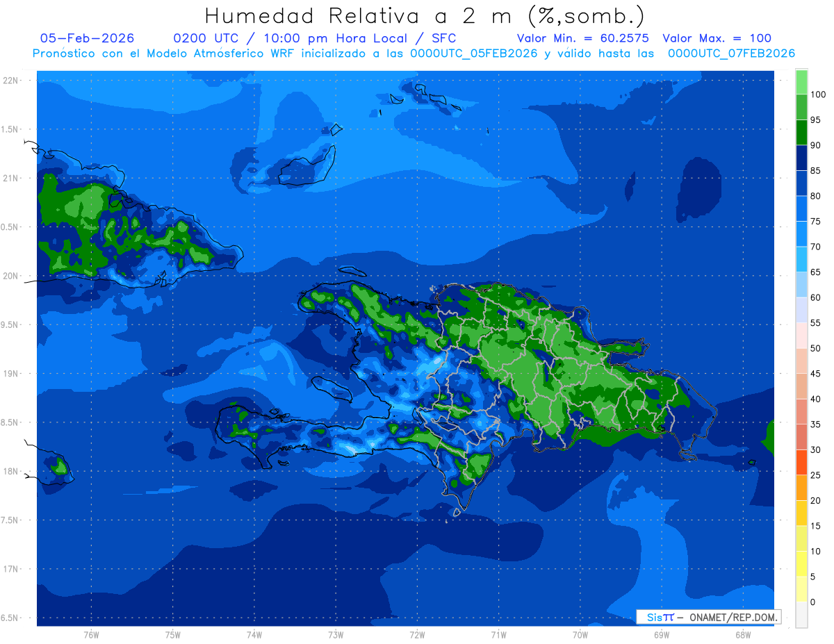Select the "Valor Max. = 100" text
The height and width of the screenshot is (644, 834).
(x=717, y=38)
